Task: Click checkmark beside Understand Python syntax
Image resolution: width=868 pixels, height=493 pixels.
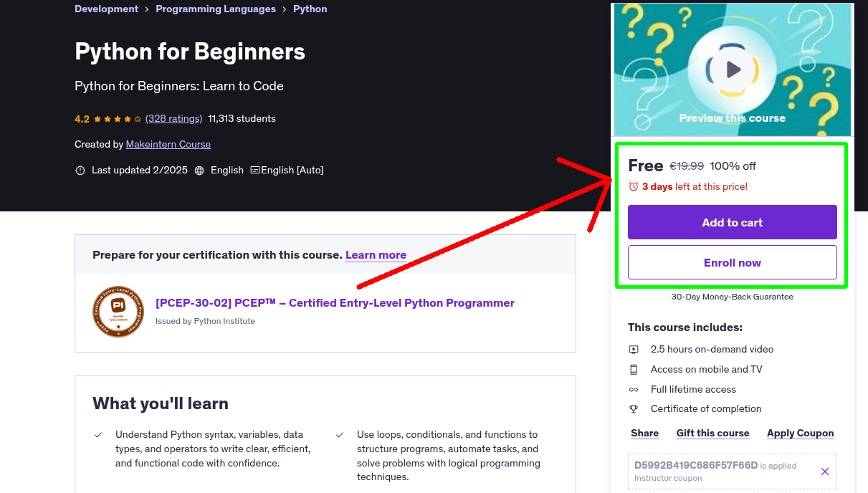Action: coord(98,435)
